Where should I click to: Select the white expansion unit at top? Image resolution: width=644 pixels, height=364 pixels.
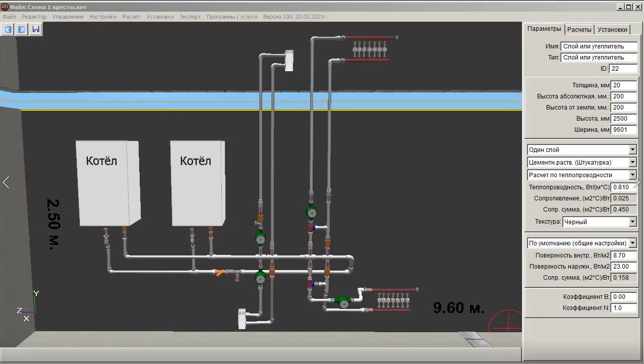pos(289,60)
